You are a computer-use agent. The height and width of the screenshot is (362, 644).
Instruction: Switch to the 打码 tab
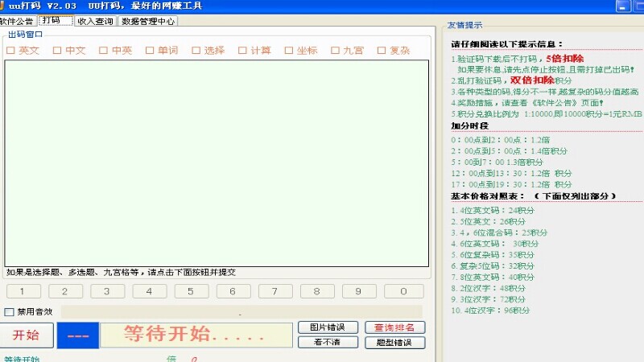pyautogui.click(x=55, y=20)
